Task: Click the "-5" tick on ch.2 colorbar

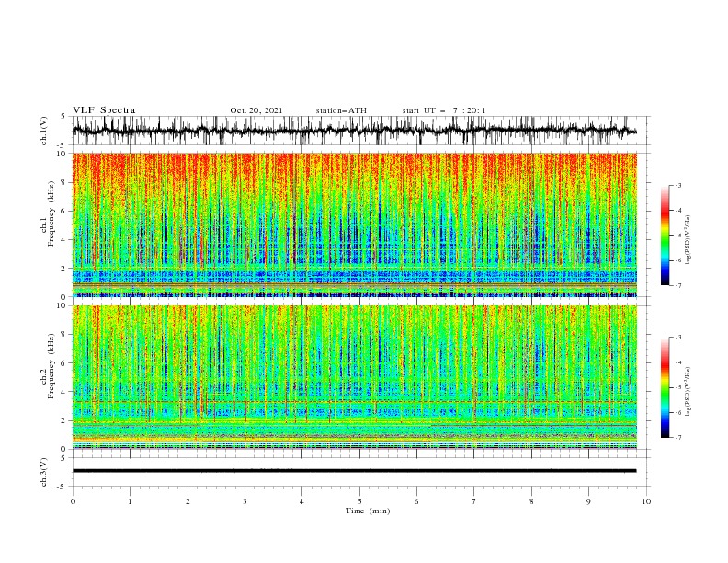Action: tap(677, 387)
